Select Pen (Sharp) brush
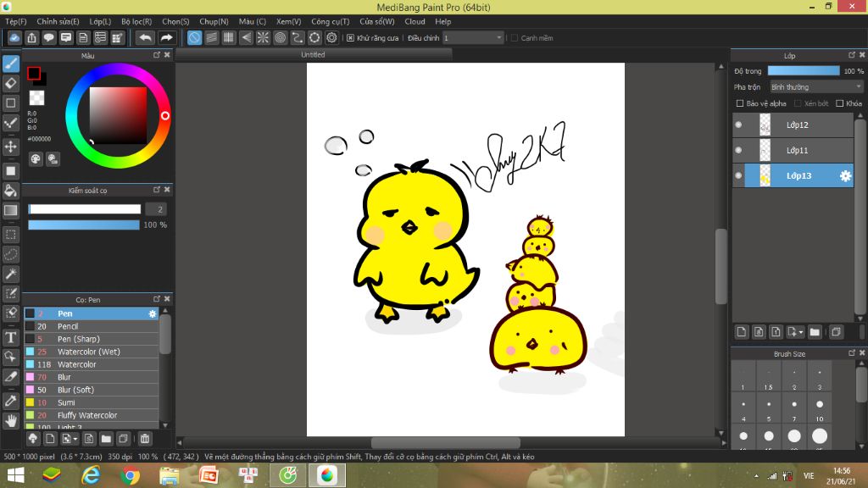Viewport: 868px width, 488px height. pos(92,339)
